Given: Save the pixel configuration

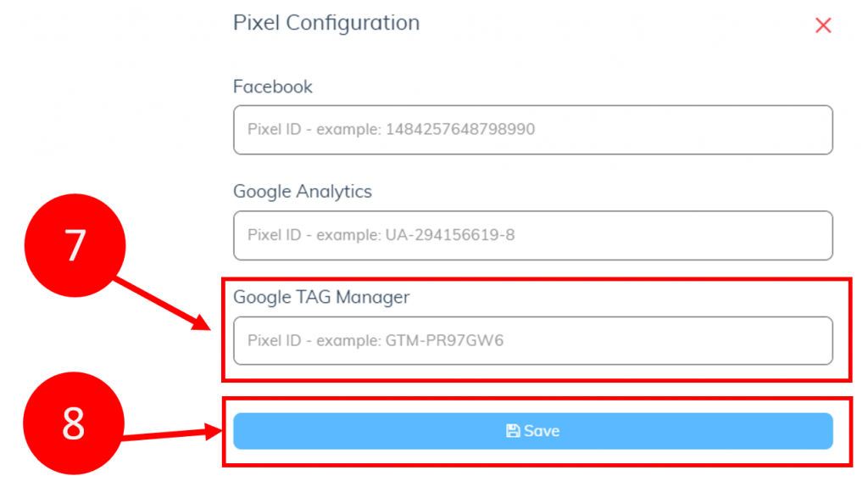Looking at the screenshot, I should pyautogui.click(x=532, y=431).
